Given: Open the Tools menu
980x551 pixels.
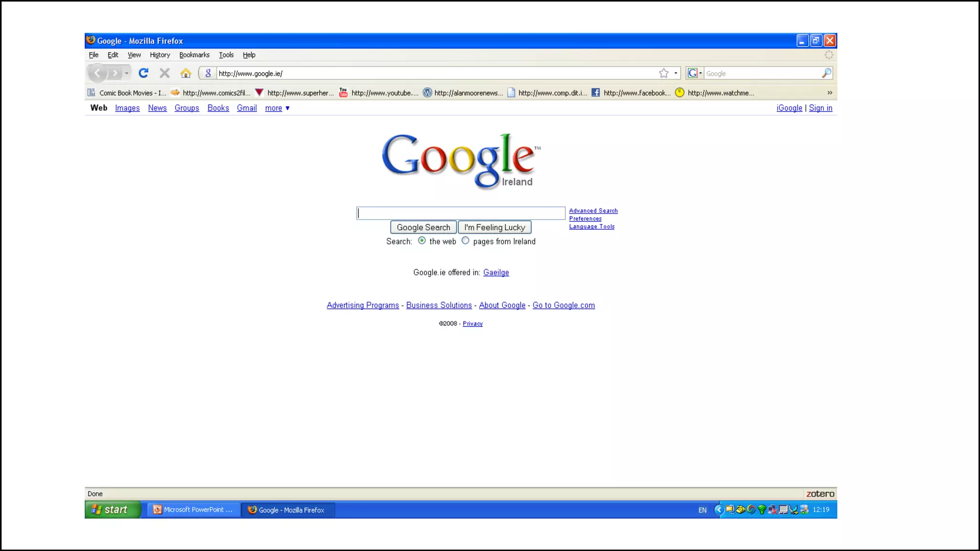Looking at the screenshot, I should (226, 55).
